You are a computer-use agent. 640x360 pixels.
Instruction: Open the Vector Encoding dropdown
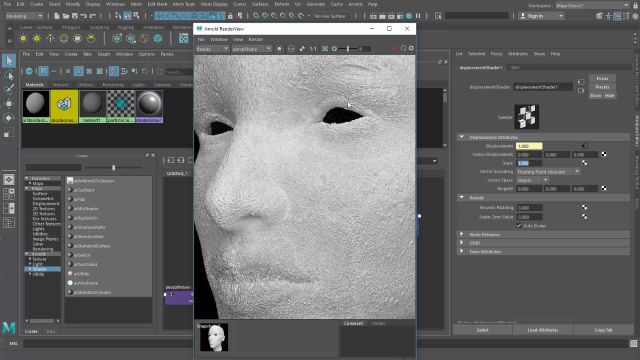(x=547, y=171)
